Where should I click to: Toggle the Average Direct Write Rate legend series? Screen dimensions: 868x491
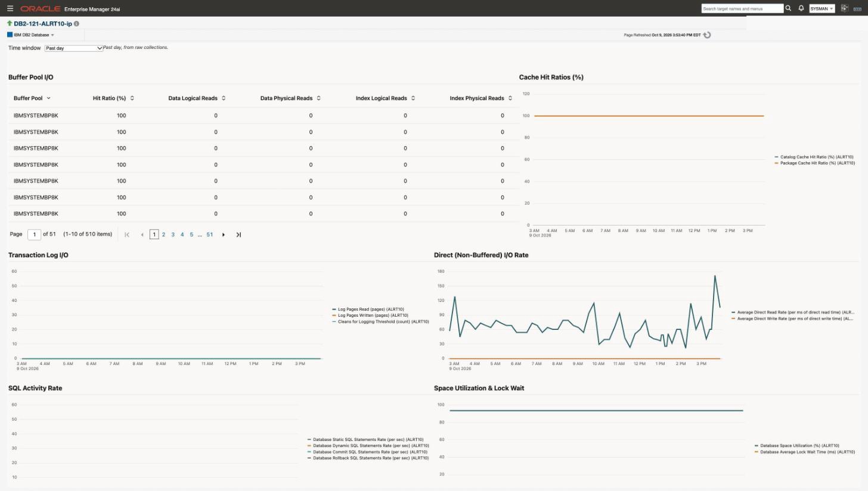click(793, 319)
